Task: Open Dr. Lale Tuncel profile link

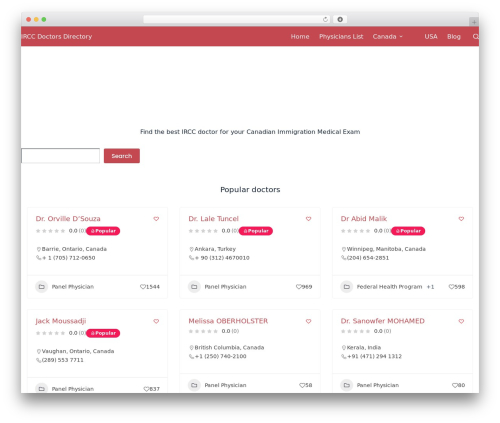Action: point(214,219)
